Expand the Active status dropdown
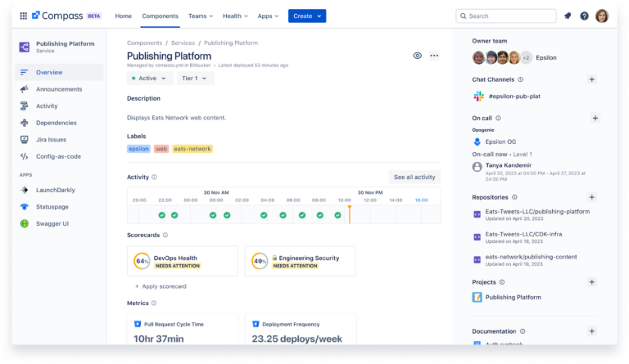The height and width of the screenshot is (364, 629). click(x=150, y=79)
